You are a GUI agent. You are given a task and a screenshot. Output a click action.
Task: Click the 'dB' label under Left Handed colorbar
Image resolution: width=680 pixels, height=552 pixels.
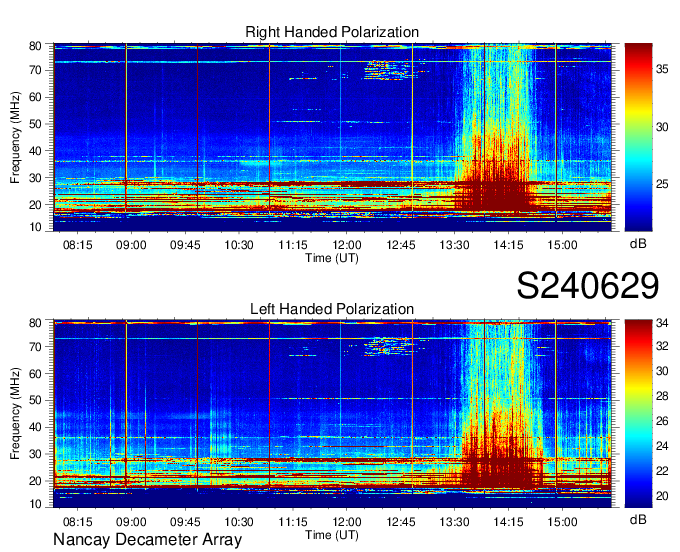coord(638,519)
